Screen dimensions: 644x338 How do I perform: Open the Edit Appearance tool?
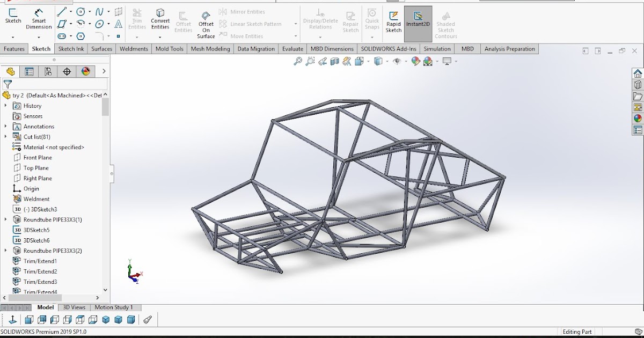(414, 61)
